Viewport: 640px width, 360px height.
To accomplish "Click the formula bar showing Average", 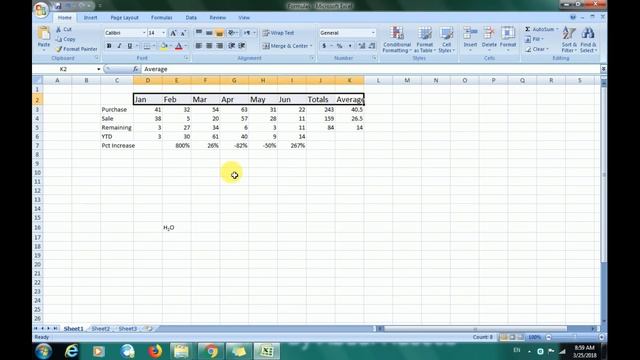I will click(371, 69).
